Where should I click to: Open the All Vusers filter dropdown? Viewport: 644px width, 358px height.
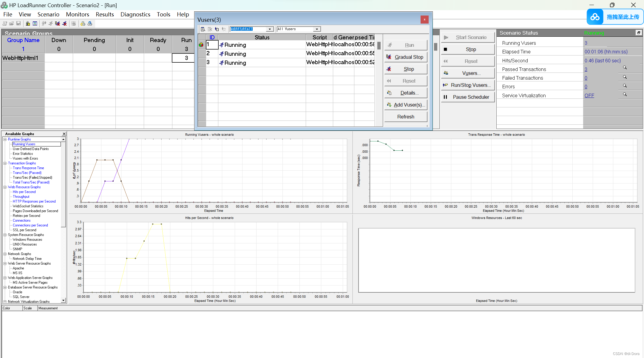click(x=317, y=29)
